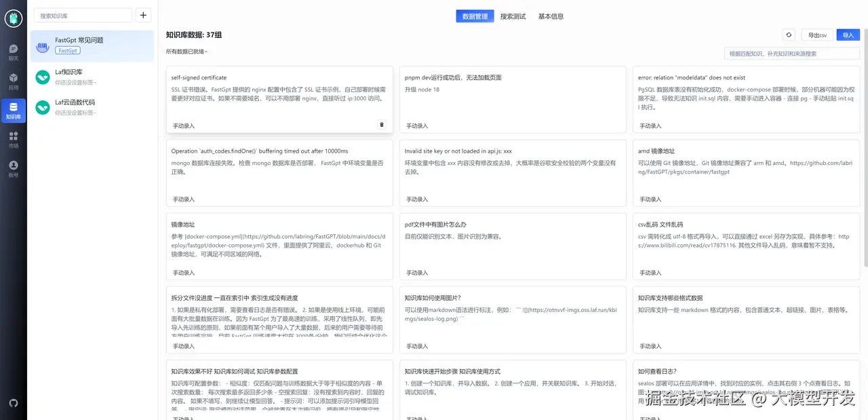The height and width of the screenshot is (420, 868).
Task: Focus the 根据匹配知识 data search field
Action: (792, 53)
